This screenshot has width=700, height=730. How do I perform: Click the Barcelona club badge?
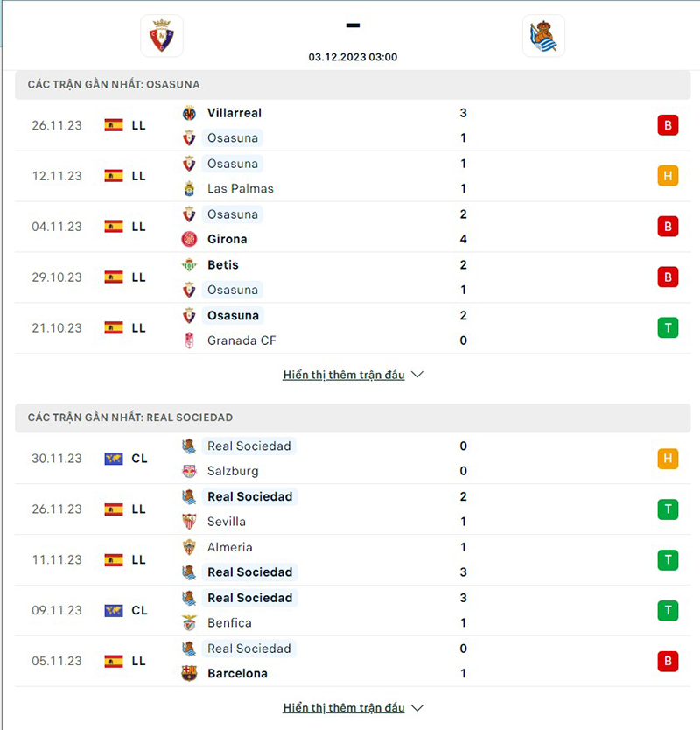[191, 673]
